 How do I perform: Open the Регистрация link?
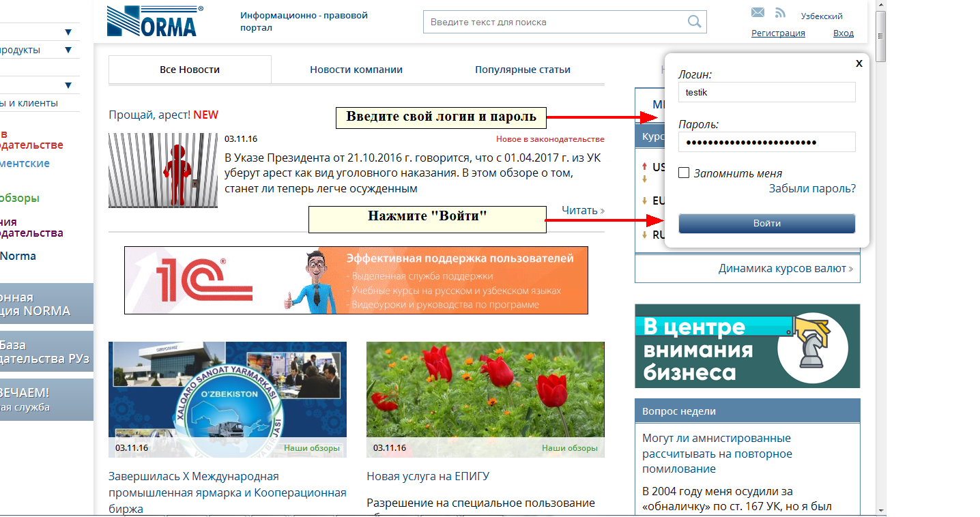coord(777,33)
